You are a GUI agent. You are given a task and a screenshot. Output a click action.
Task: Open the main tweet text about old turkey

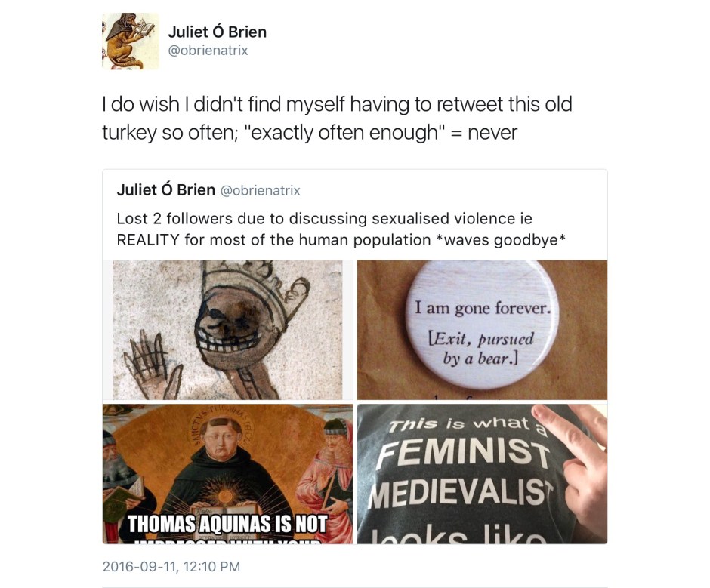point(337,119)
